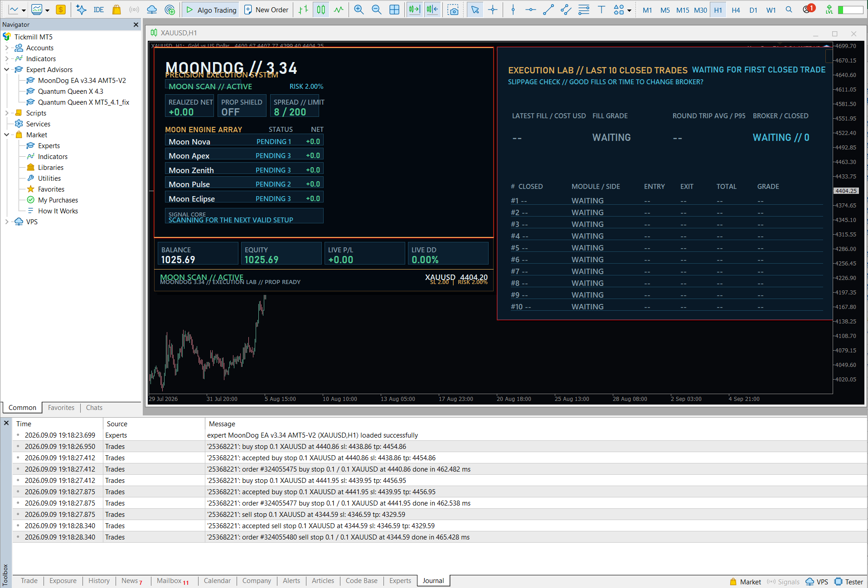Expand the Indicators node under Tickmill MT5
This screenshot has width=868, height=588.
tap(6, 58)
